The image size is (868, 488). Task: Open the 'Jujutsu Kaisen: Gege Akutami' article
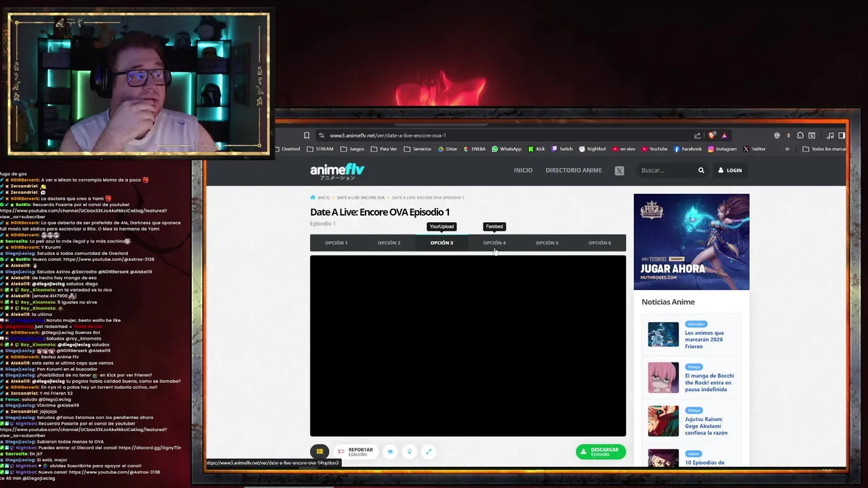point(706,426)
